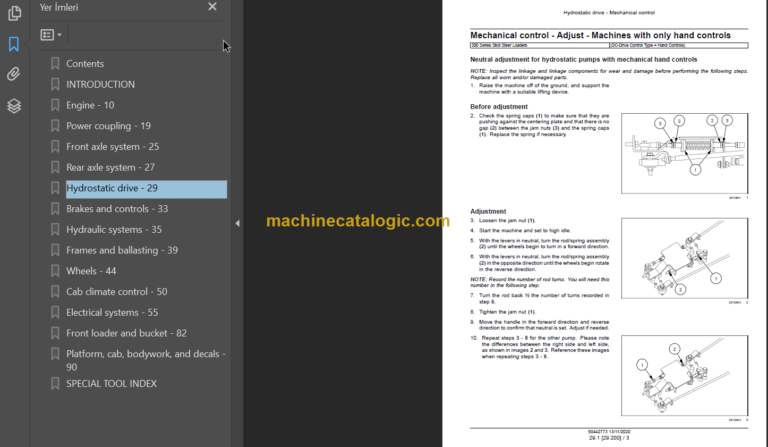Go to Brakes and controls - 33
Screen dimensions: 768x447
[117, 209]
